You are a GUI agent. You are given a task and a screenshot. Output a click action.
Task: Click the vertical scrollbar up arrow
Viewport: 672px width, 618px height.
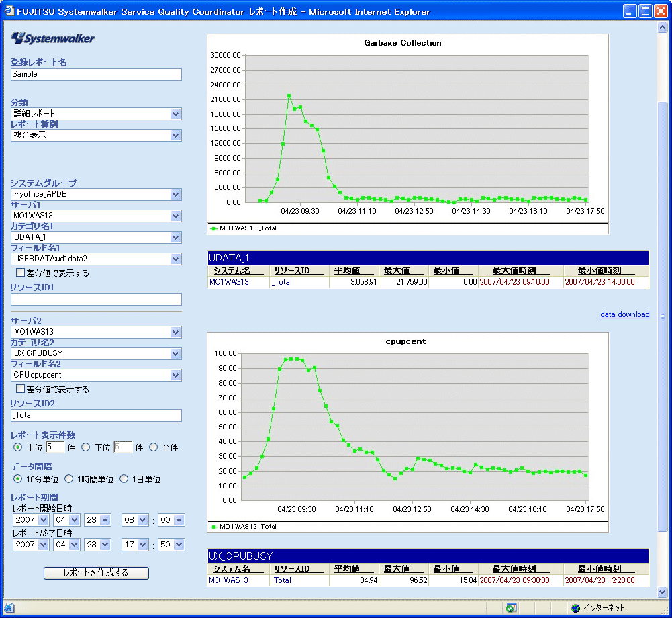[662, 28]
